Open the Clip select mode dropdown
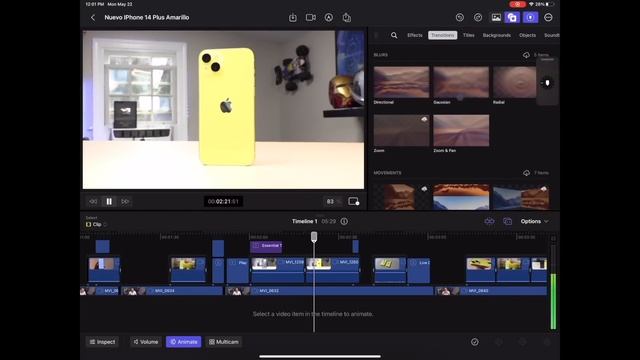This screenshot has height=360, width=640. (x=97, y=224)
